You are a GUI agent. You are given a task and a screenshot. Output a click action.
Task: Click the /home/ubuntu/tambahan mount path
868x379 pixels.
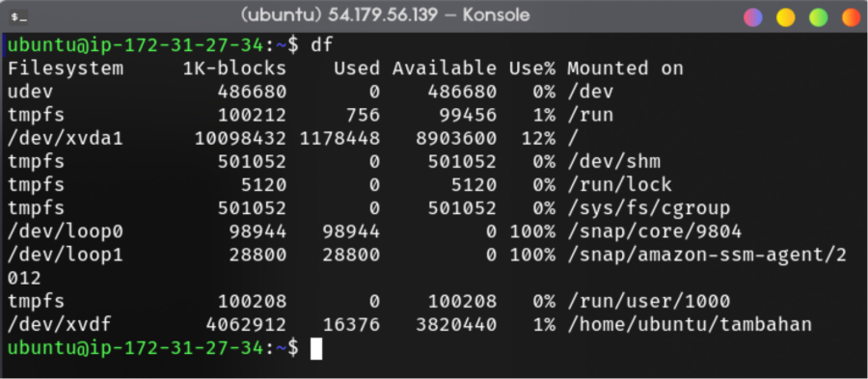pyautogui.click(x=690, y=325)
